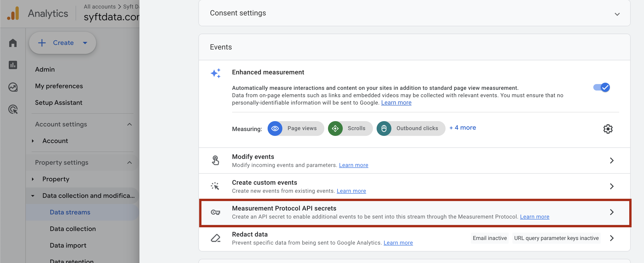Image resolution: width=644 pixels, height=263 pixels.
Task: Open the Reports bar chart icon
Action: [x=13, y=65]
